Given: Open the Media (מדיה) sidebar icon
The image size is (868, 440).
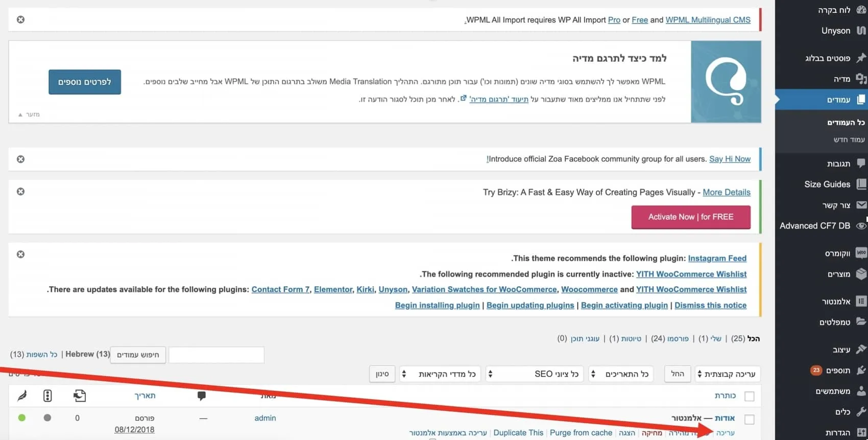Looking at the screenshot, I should coord(861,79).
